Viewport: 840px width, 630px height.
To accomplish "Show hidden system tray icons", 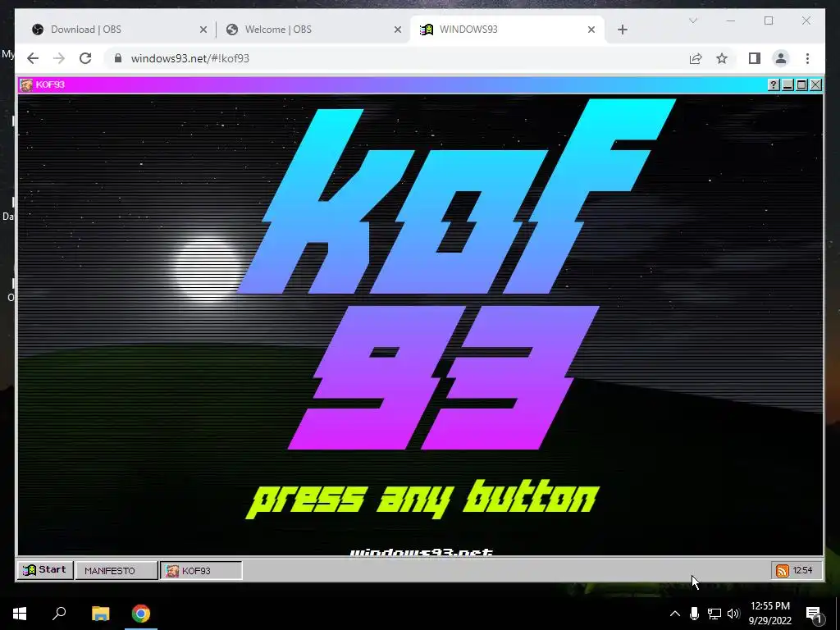I will pos(675,614).
